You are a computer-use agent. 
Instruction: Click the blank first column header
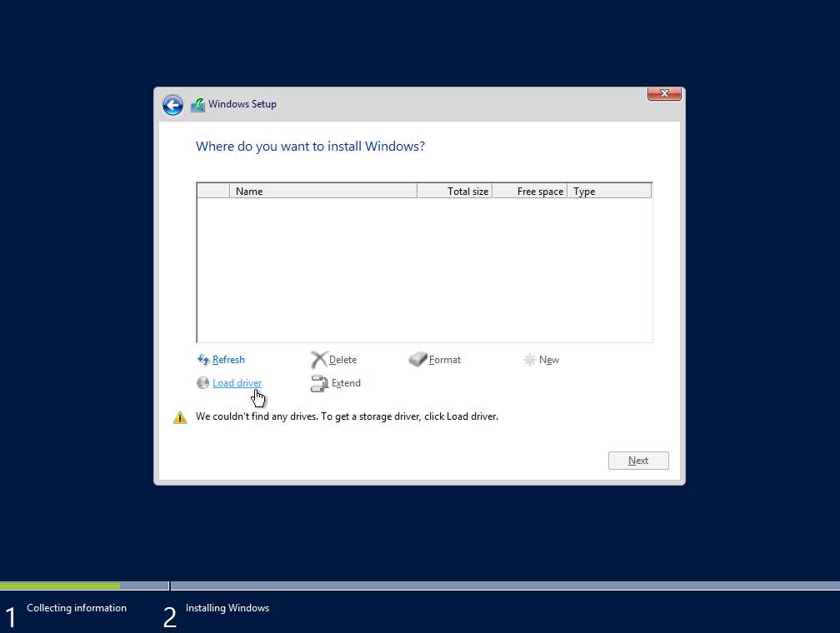coord(213,191)
